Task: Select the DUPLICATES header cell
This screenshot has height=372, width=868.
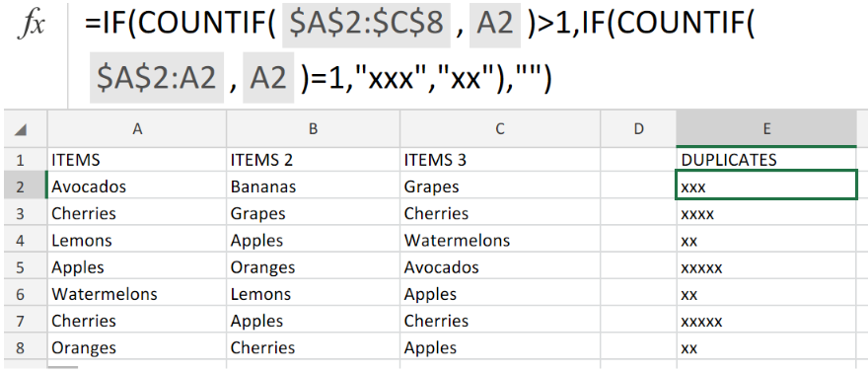Action: [766, 160]
